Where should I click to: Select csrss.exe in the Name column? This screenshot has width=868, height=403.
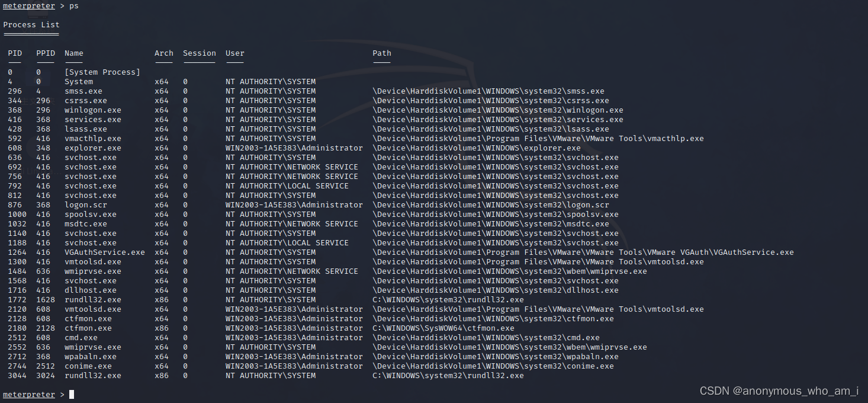[86, 101]
